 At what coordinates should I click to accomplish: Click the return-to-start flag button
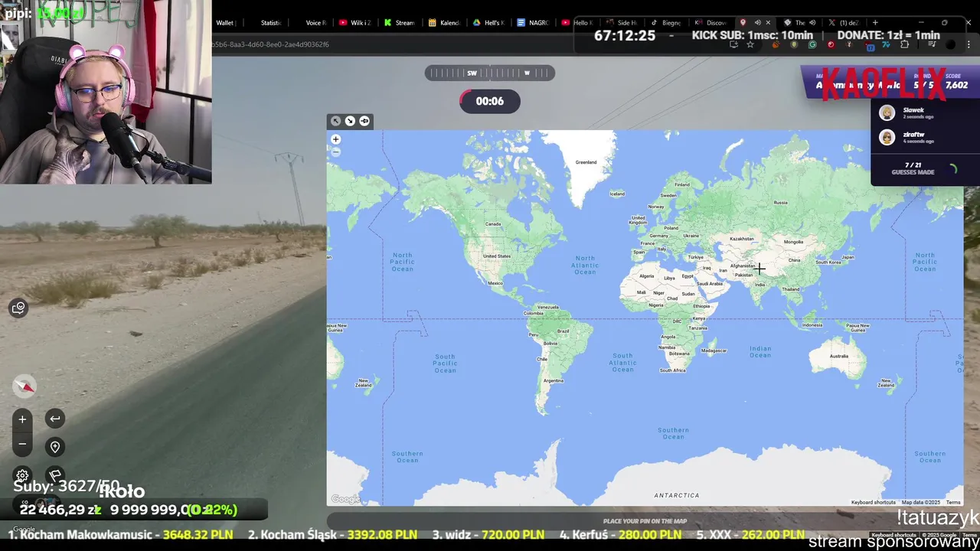point(55,474)
